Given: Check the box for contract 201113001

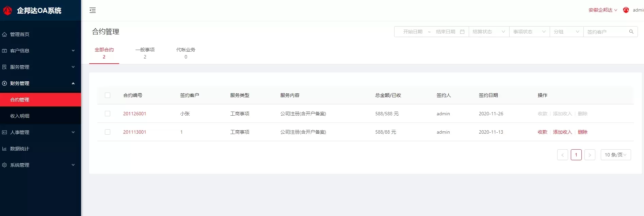Looking at the screenshot, I should [108, 132].
